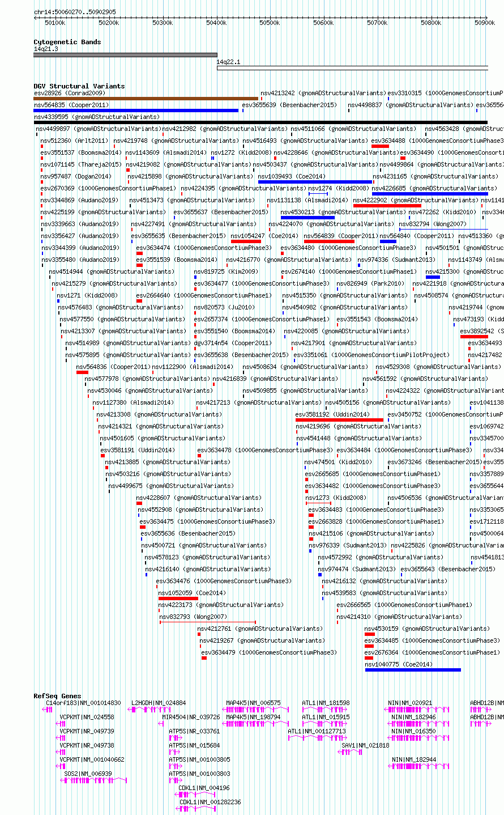Open variant nsv1274 (Kidd2008)
Screen dimensions: 504x815
pos(339,188)
